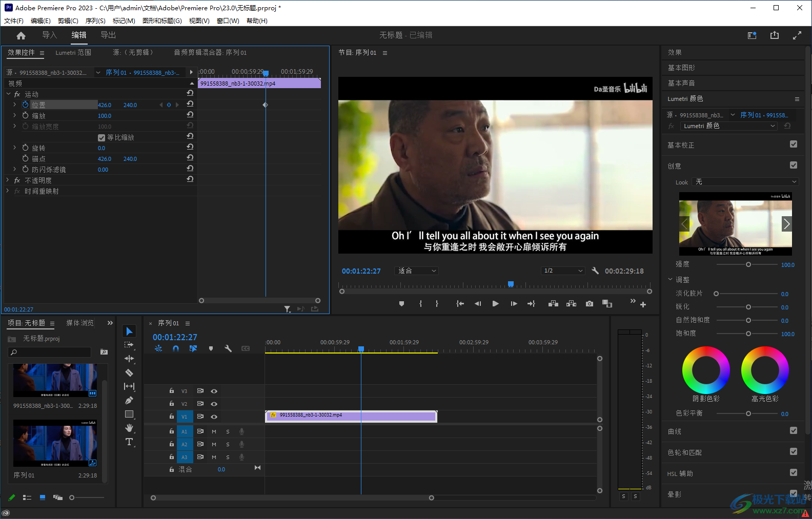Image resolution: width=812 pixels, height=519 pixels.
Task: Toggle Curves section checkbox
Action: (x=794, y=430)
